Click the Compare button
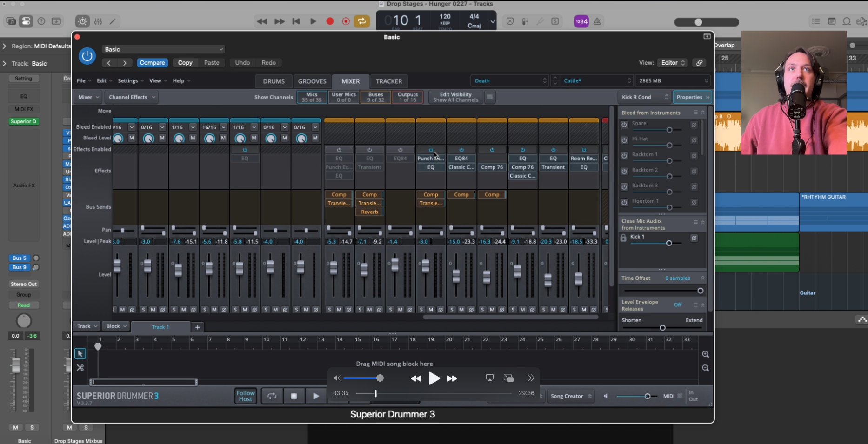The height and width of the screenshot is (444, 868). click(x=152, y=63)
